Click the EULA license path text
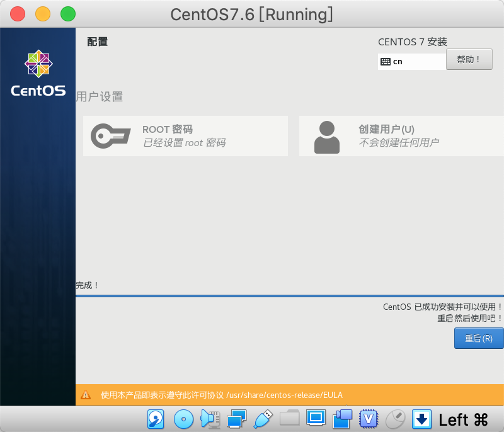504x432 pixels. pos(285,395)
